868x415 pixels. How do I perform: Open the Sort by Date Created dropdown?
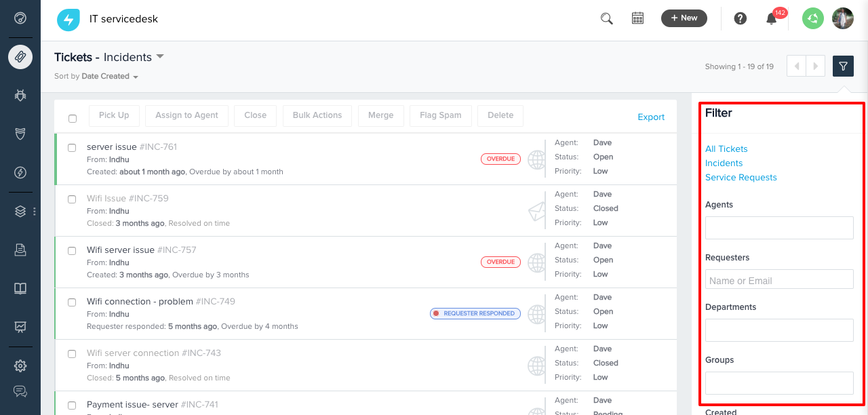109,77
